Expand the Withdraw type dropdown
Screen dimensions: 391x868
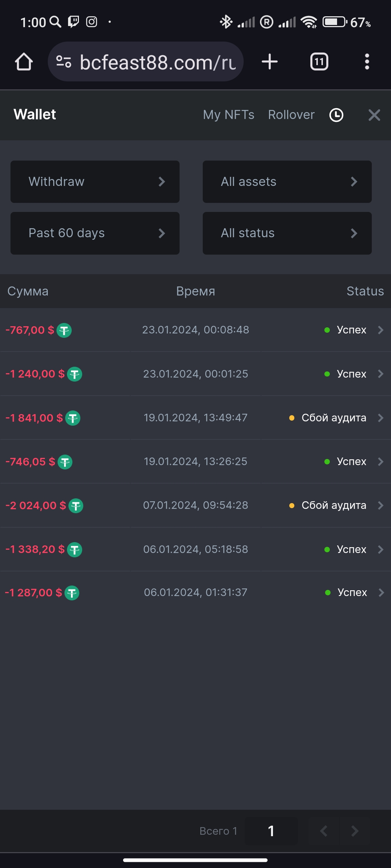point(95,182)
